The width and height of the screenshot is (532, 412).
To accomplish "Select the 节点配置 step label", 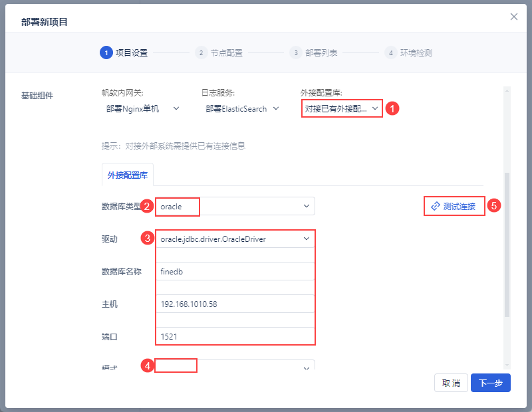I will pyautogui.click(x=226, y=53).
